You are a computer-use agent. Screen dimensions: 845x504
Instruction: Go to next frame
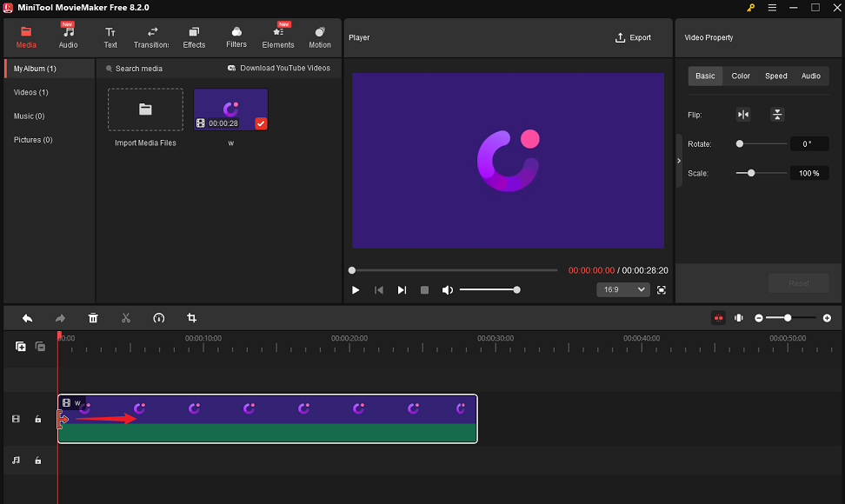pos(402,289)
